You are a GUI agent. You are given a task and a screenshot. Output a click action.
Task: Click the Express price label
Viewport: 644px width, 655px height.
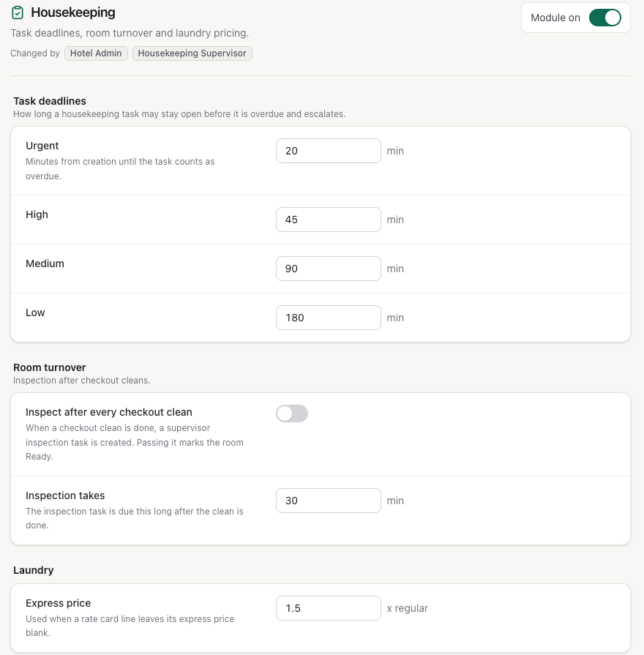[x=58, y=603]
